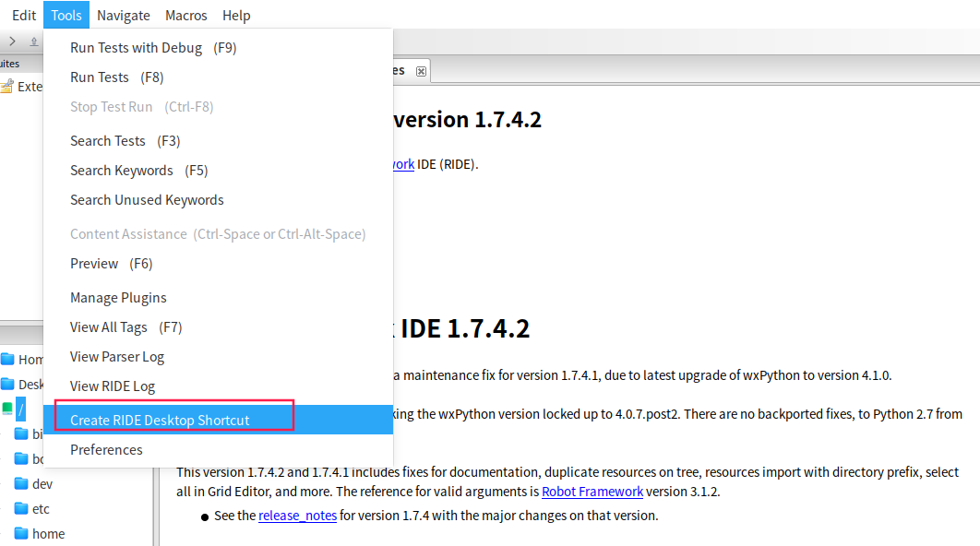This screenshot has height=546, width=980.
Task: Open Manage Plugins
Action: pyautogui.click(x=218, y=298)
